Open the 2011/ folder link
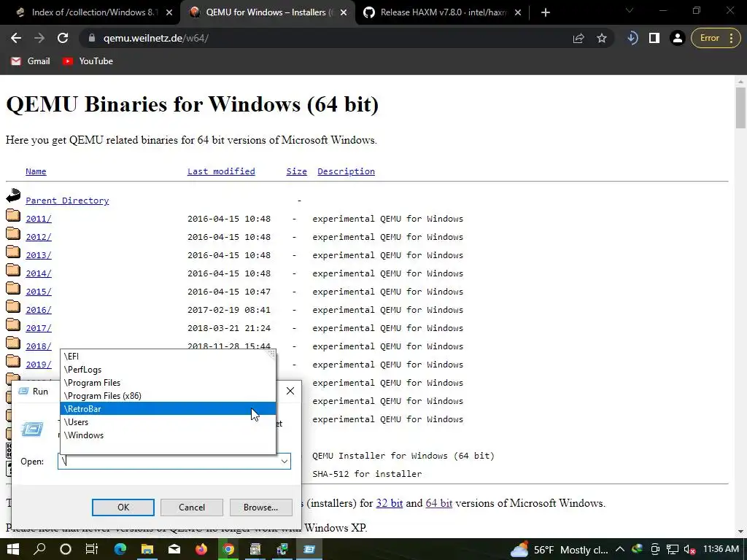747x560 pixels. point(39,219)
